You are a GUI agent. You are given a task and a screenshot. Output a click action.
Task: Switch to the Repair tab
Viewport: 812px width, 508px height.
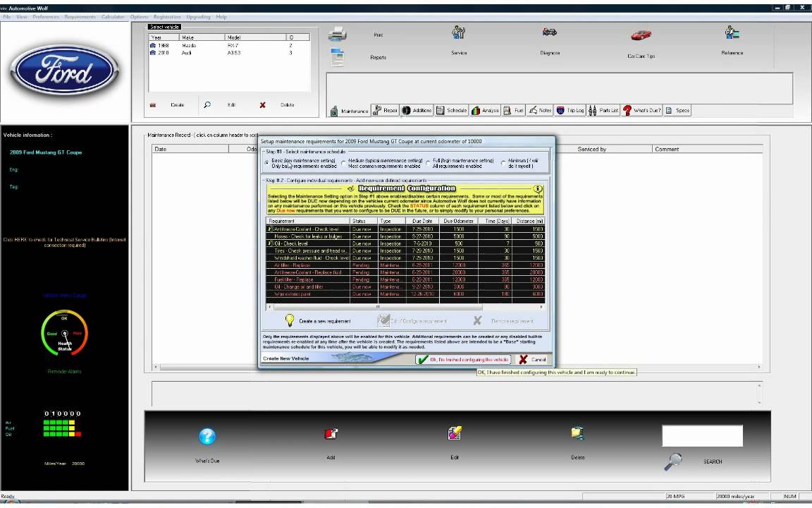[386, 110]
